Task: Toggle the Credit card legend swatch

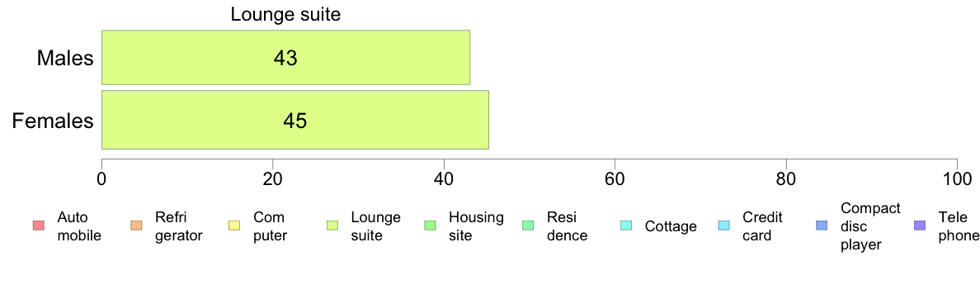Action: pos(723,226)
